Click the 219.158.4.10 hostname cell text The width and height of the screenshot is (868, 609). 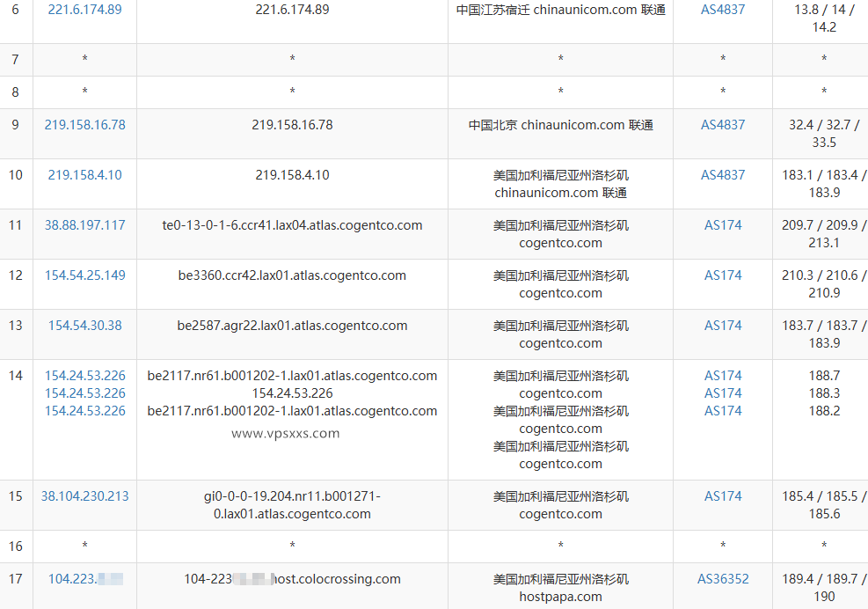(292, 175)
